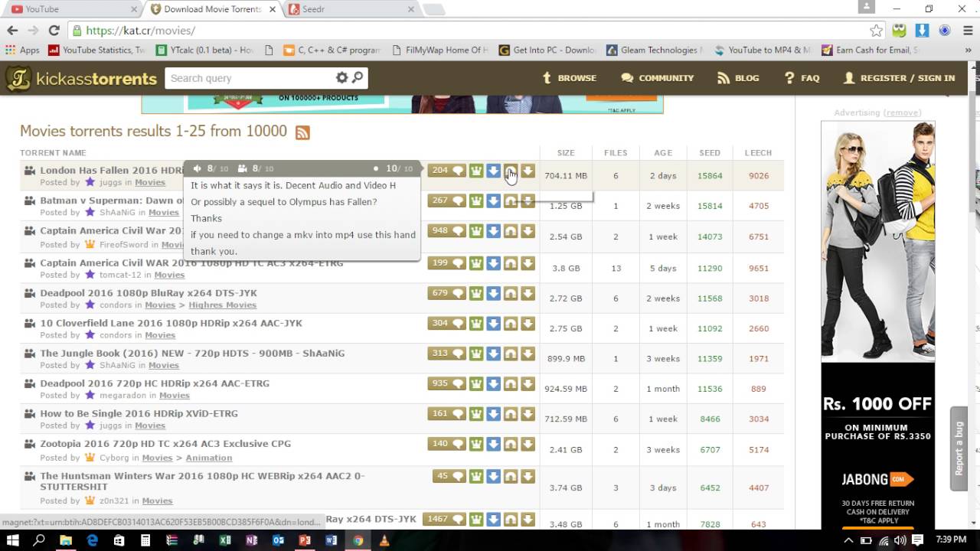Click the green crown icon on the 948-comment row
Screen dimensions: 980x551
[476, 230]
